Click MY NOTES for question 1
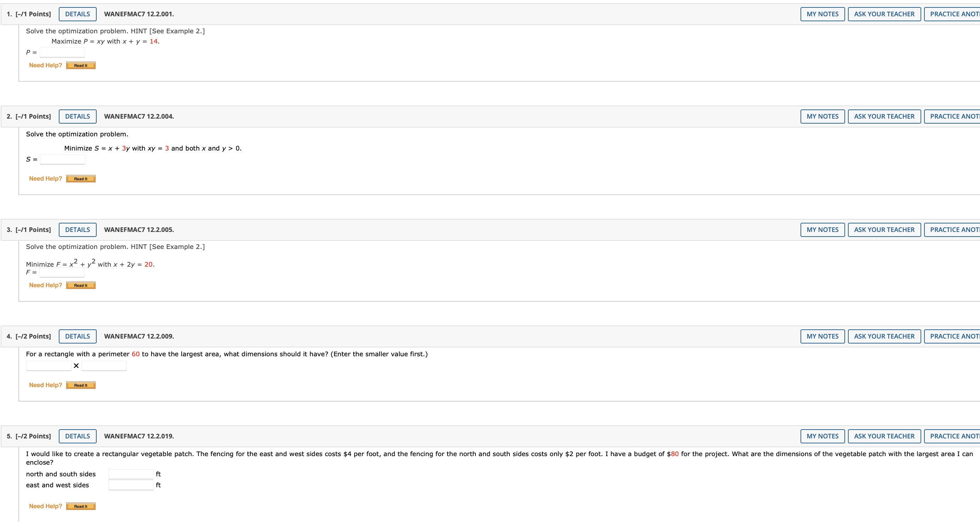 822,14
